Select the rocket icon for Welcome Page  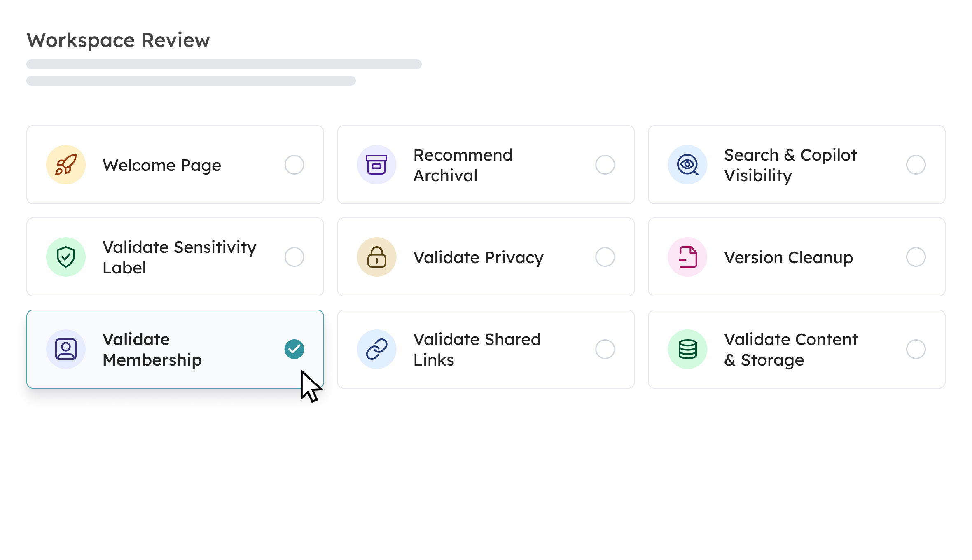66,164
